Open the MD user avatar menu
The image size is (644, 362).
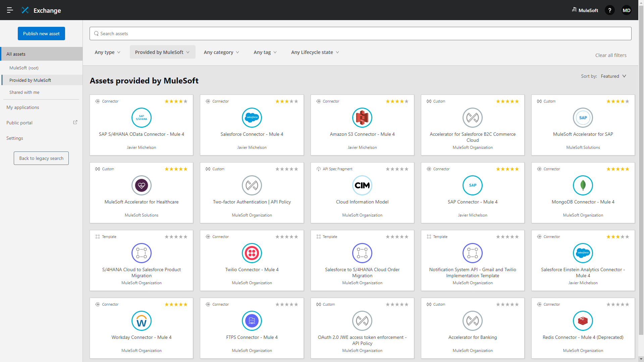coord(626,10)
